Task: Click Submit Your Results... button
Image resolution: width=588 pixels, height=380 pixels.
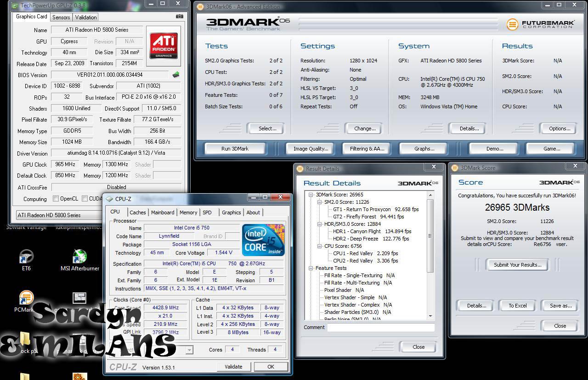Action: (517, 265)
